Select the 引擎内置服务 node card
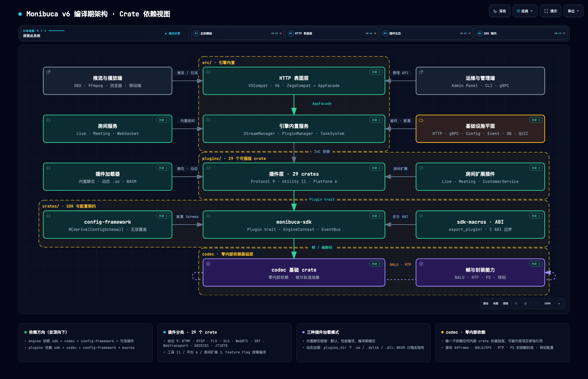Viewport: 588px width, 379px height. (294, 129)
